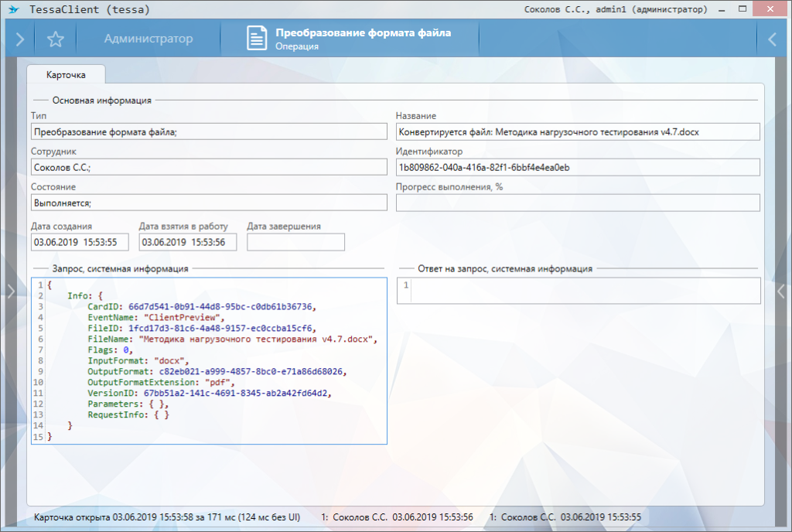Select the Карточка tab

pyautogui.click(x=66, y=75)
